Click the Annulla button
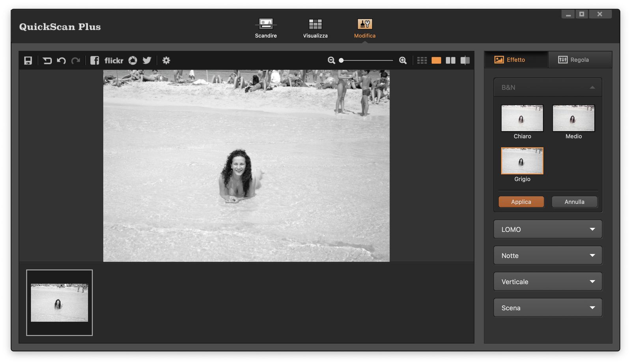 tap(574, 202)
